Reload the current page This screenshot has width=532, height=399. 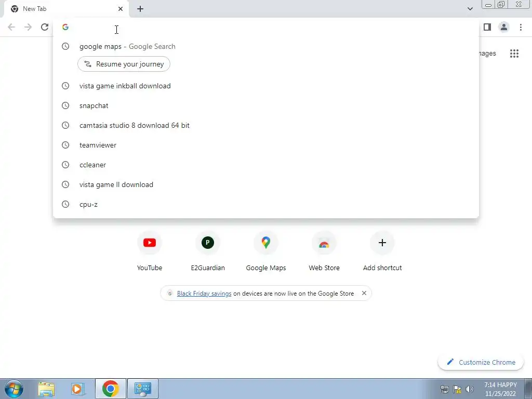click(x=45, y=27)
